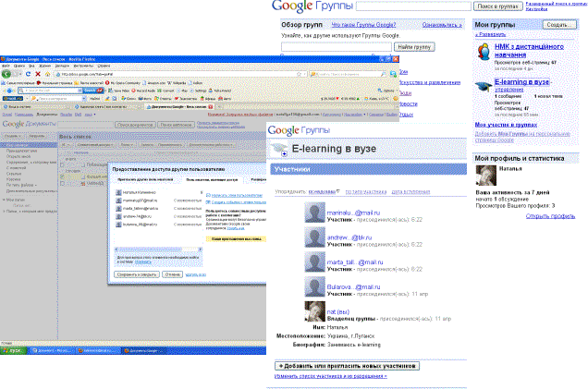Image resolution: width=588 pixels, height=389 pixels.
Task: Click Найти группу button
Action: click(x=414, y=47)
